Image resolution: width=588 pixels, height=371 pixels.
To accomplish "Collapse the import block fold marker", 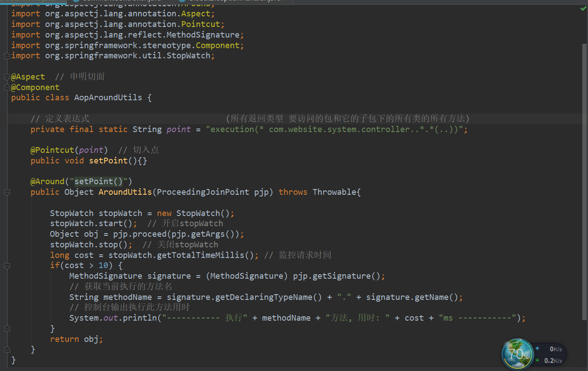I will [7, 56].
